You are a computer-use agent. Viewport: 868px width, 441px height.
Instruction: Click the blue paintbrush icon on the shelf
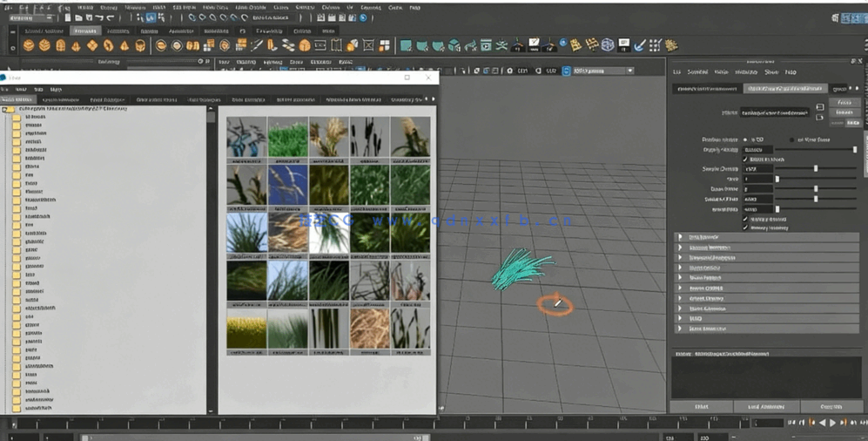[640, 45]
